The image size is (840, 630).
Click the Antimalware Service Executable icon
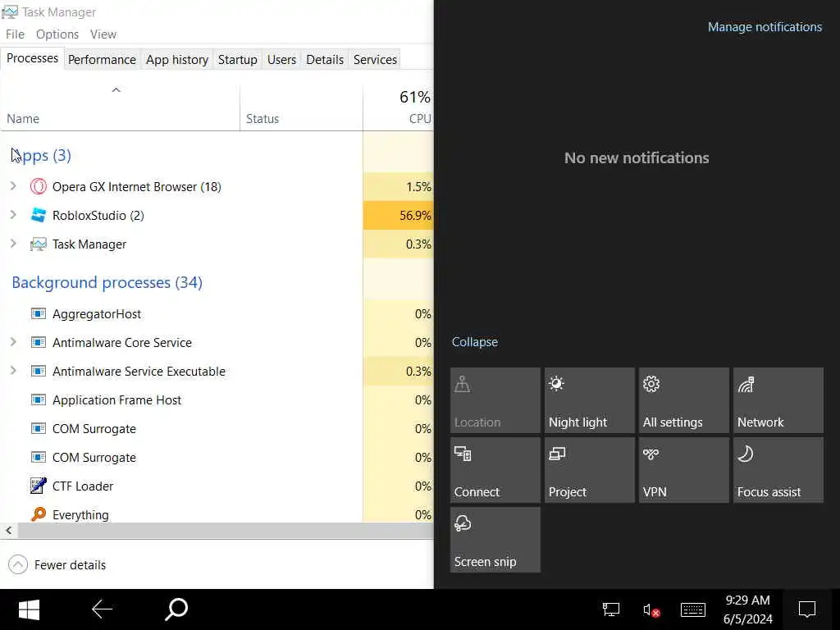tap(38, 372)
